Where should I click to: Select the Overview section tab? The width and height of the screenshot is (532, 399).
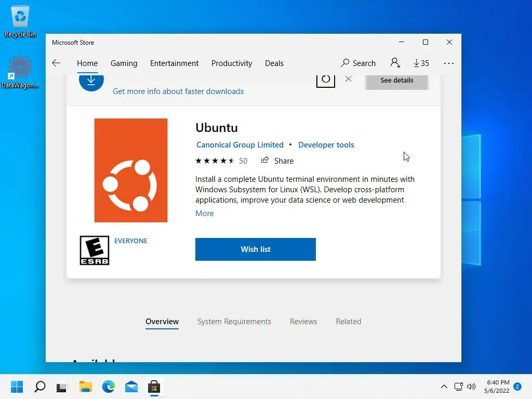pos(162,321)
